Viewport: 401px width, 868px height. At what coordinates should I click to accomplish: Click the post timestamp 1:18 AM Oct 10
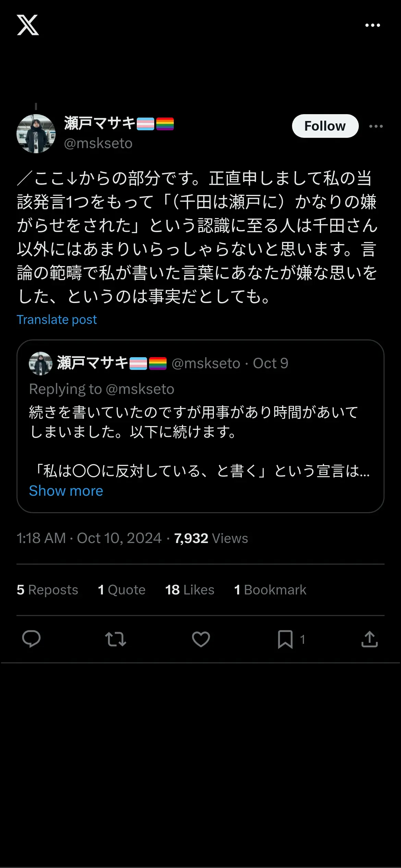[89, 538]
